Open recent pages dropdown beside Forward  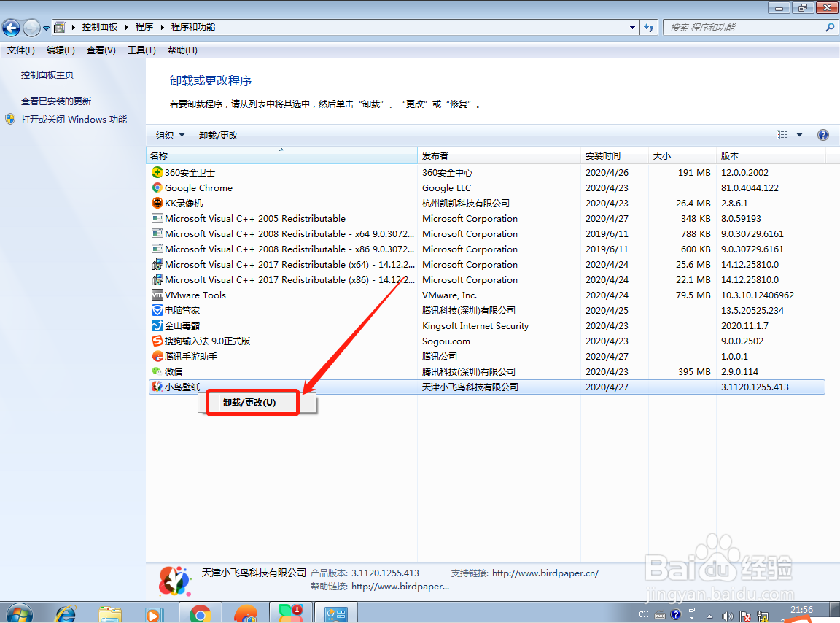pyautogui.click(x=46, y=28)
